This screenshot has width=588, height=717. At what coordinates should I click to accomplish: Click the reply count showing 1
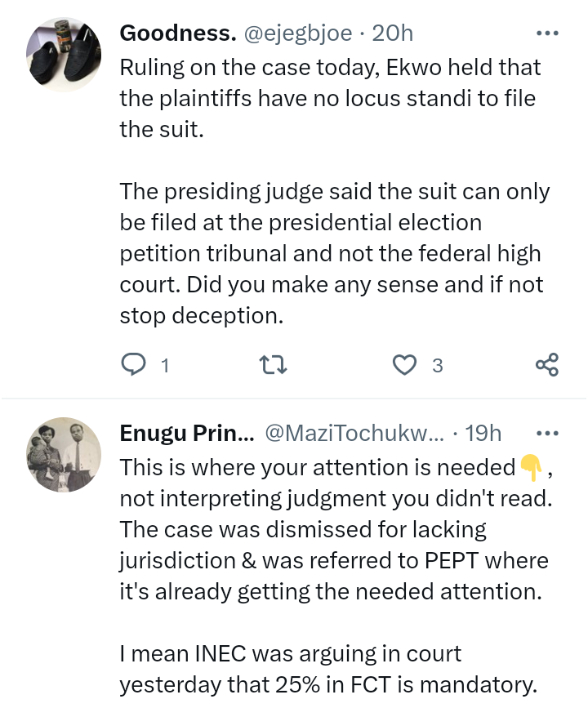tap(165, 366)
